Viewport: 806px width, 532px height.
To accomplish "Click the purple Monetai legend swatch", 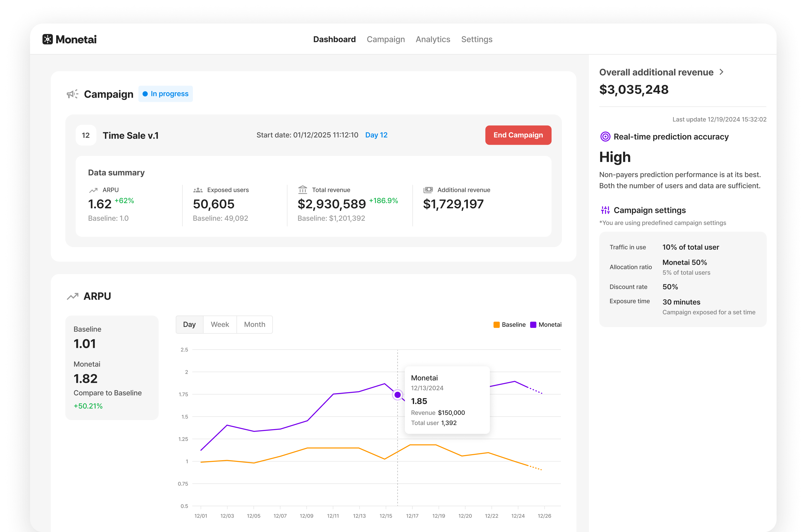I will click(533, 325).
